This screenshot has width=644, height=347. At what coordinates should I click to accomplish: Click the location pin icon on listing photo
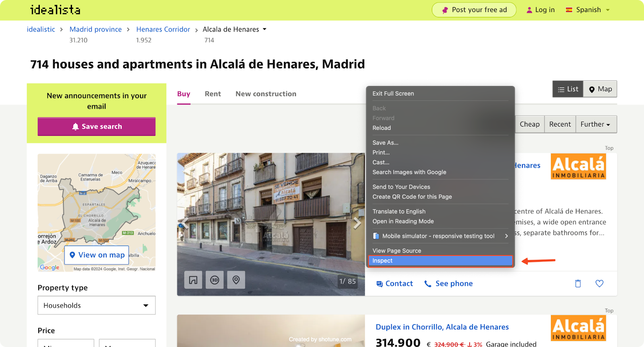coord(236,280)
